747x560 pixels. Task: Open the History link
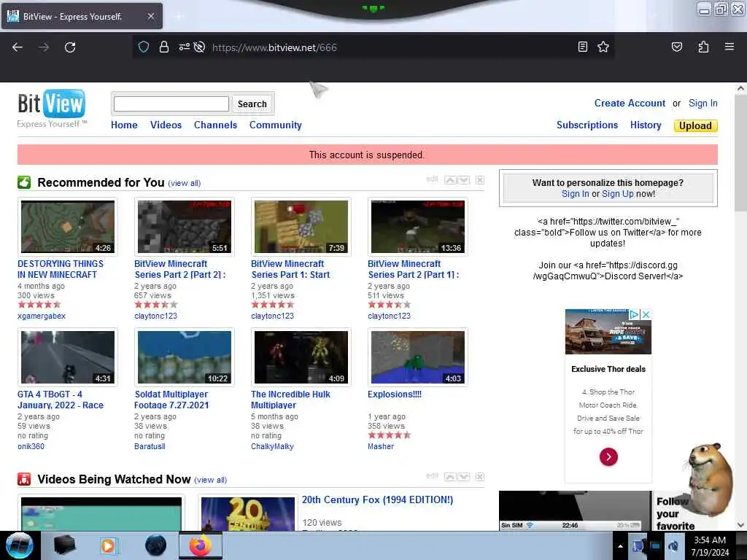(646, 125)
